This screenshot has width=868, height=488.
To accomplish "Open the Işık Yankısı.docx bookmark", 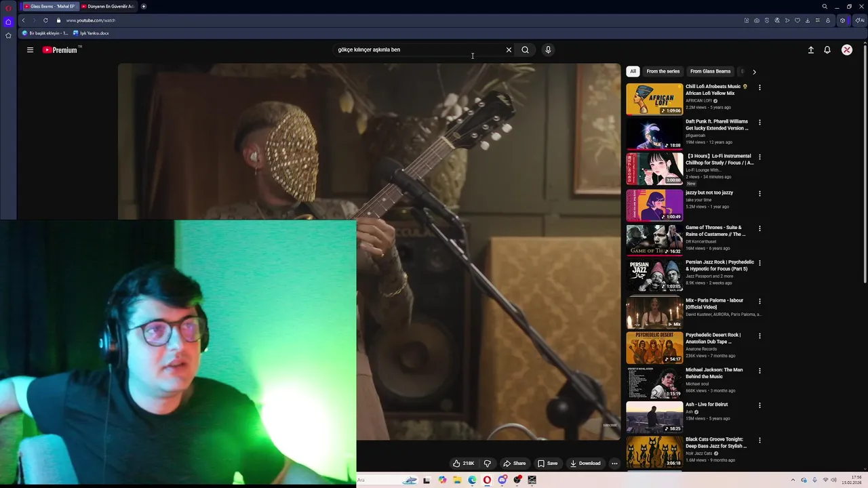I will click(91, 33).
